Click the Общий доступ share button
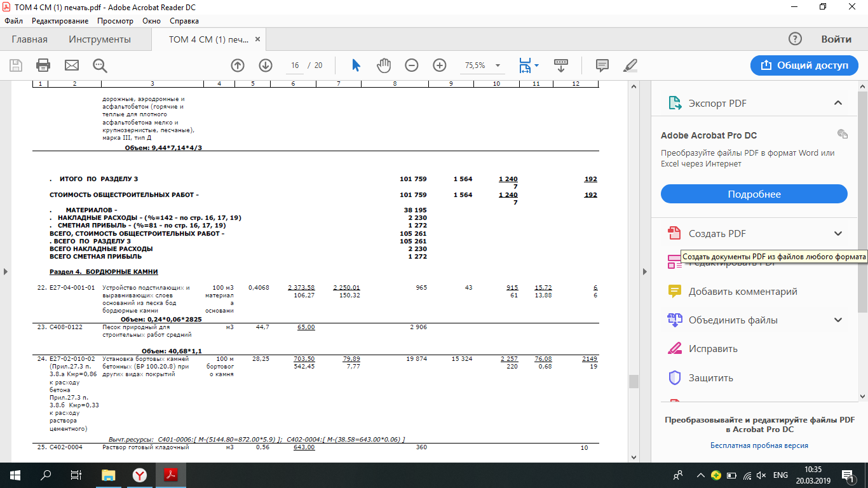 803,65
